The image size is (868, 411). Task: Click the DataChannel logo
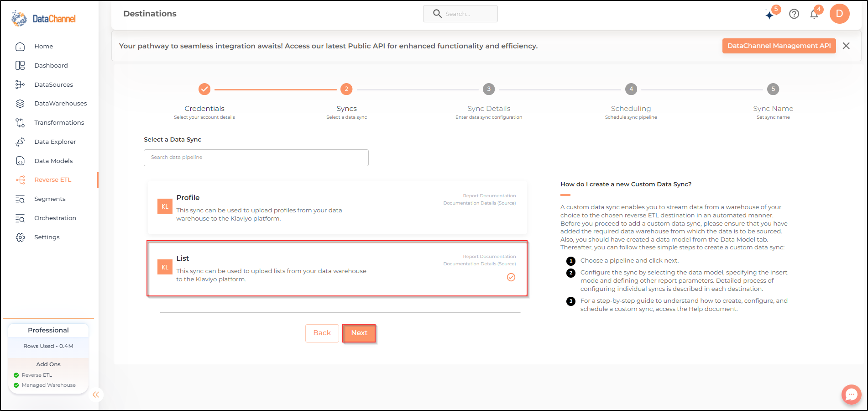[x=44, y=18]
